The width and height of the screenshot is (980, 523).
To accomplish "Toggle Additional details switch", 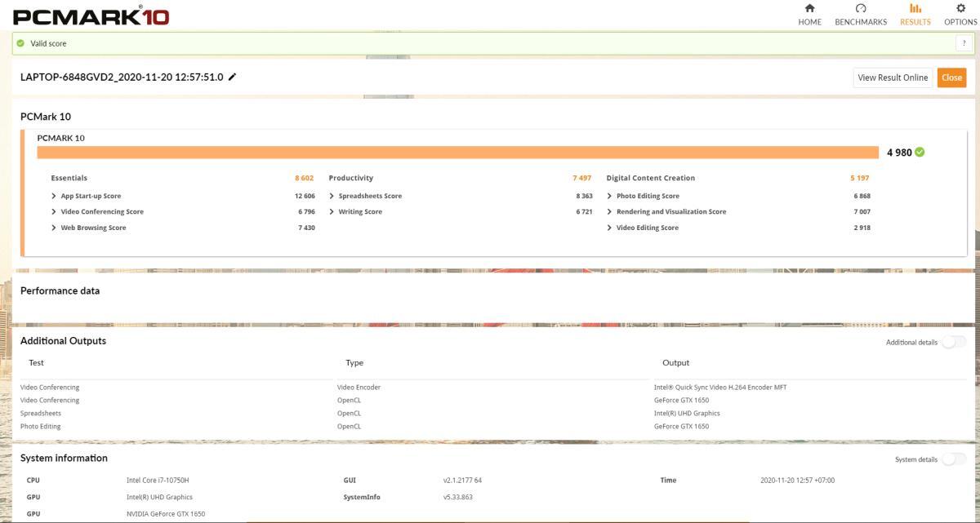I will click(953, 342).
